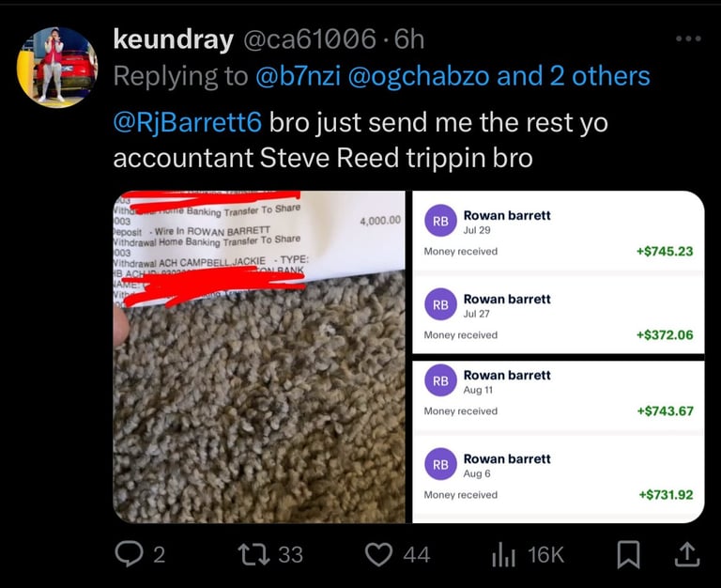Retweet this post via the repost icon
This screenshot has width=721, height=588.
point(253,554)
